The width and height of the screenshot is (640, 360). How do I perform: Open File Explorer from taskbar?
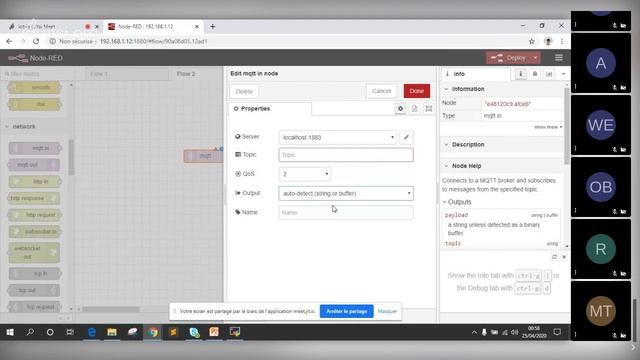[x=112, y=332]
